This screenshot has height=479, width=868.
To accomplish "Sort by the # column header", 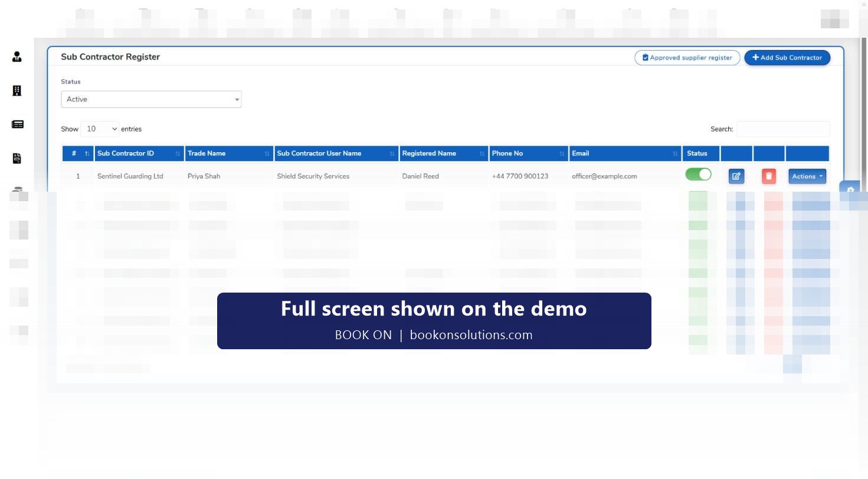I will 78,153.
